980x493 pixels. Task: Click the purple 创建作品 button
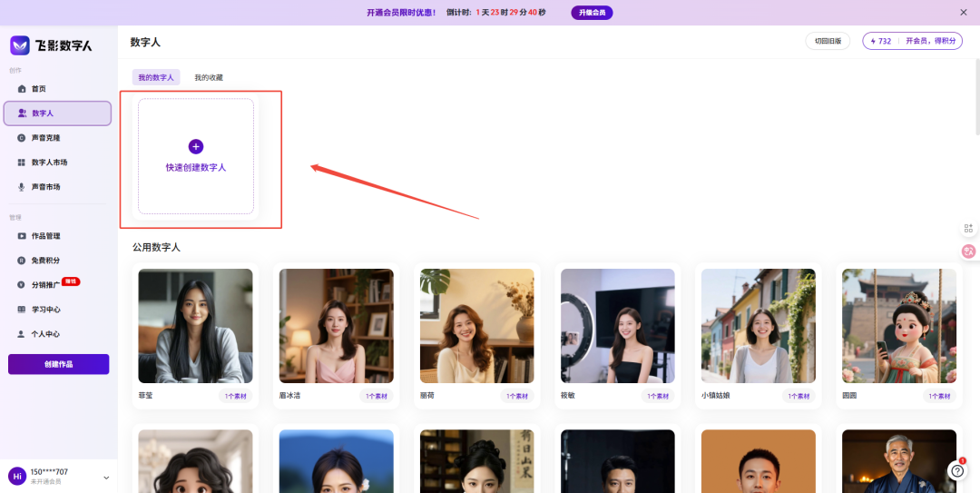(59, 364)
